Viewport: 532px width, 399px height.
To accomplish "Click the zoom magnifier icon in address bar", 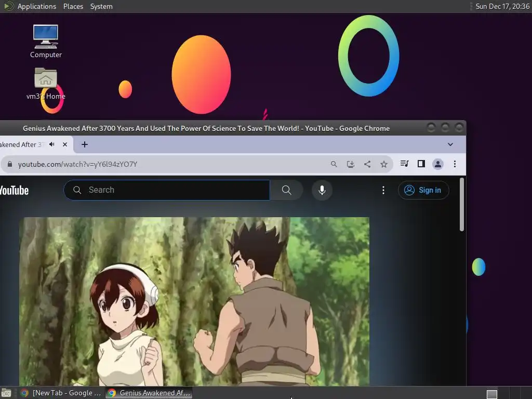I will point(334,164).
